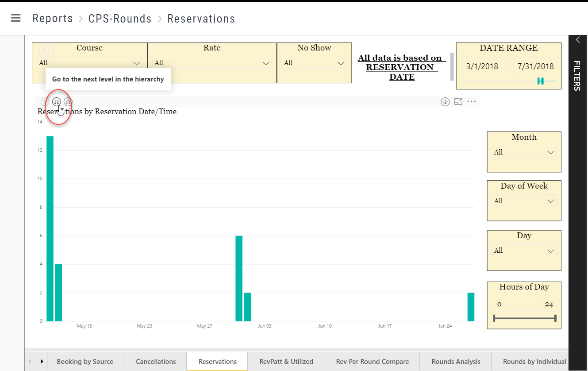588x371 pixels.
Task: Click the drill up arrow icon
Action: [x=45, y=101]
